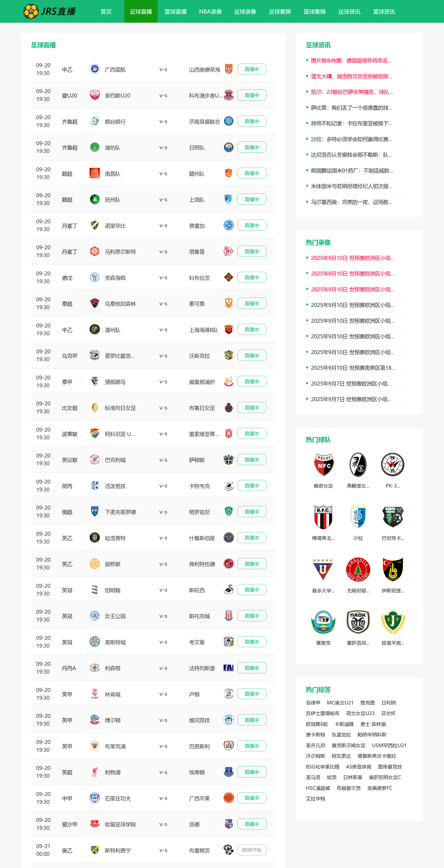
Task: Click the 广西蓝航 team crest icon
Action: pyautogui.click(x=95, y=69)
